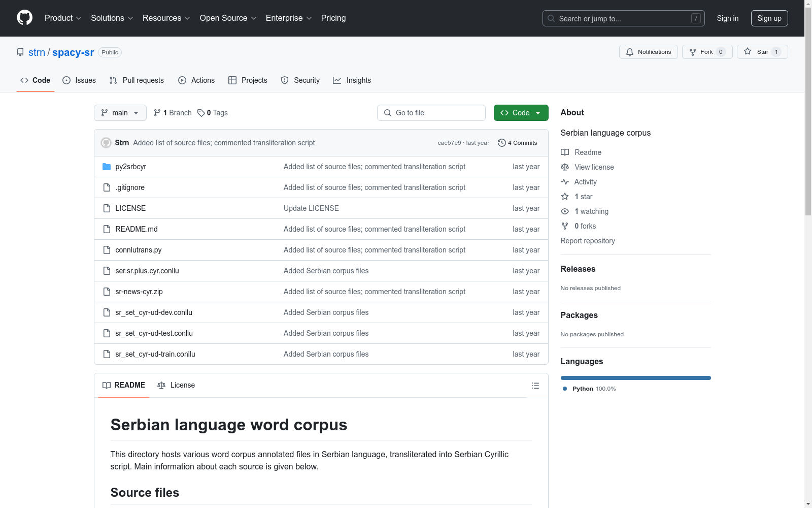Click the .gitignore file icon
This screenshot has height=508, width=812.
[107, 187]
